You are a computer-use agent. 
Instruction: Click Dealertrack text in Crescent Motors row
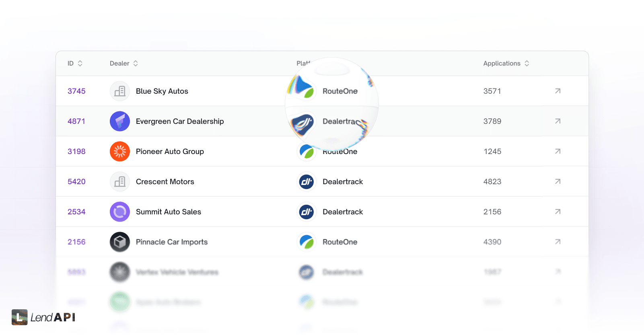click(343, 182)
